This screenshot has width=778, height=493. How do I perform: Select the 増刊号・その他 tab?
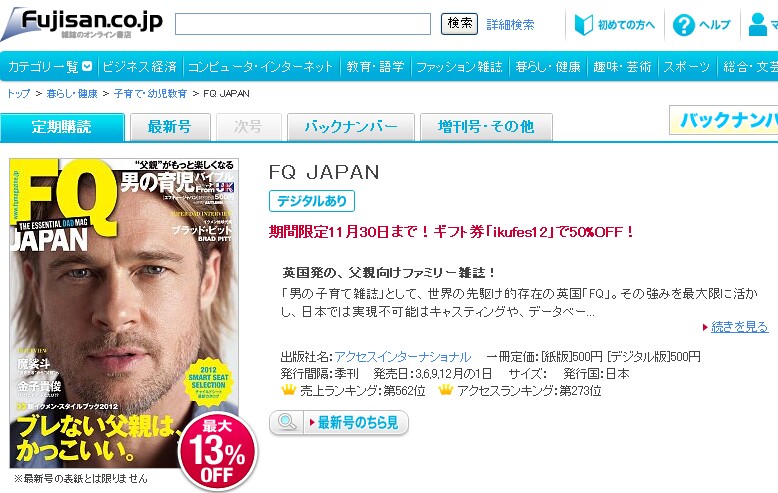[486, 127]
